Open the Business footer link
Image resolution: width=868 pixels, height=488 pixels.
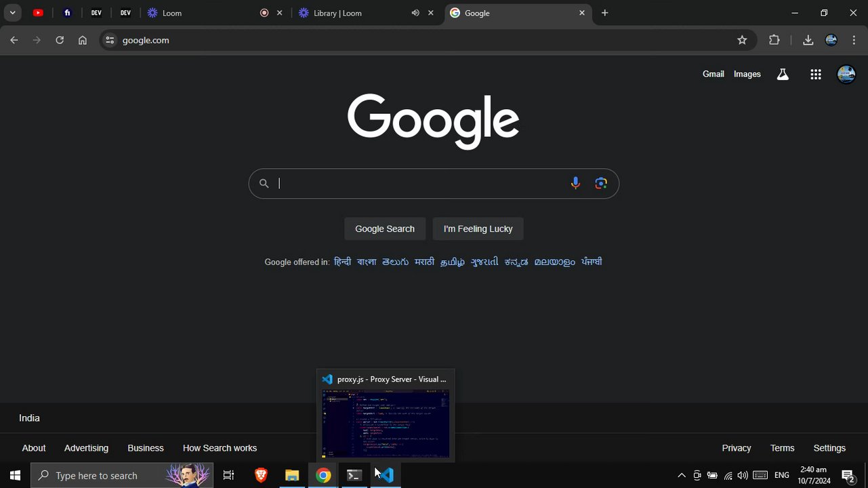(x=146, y=448)
